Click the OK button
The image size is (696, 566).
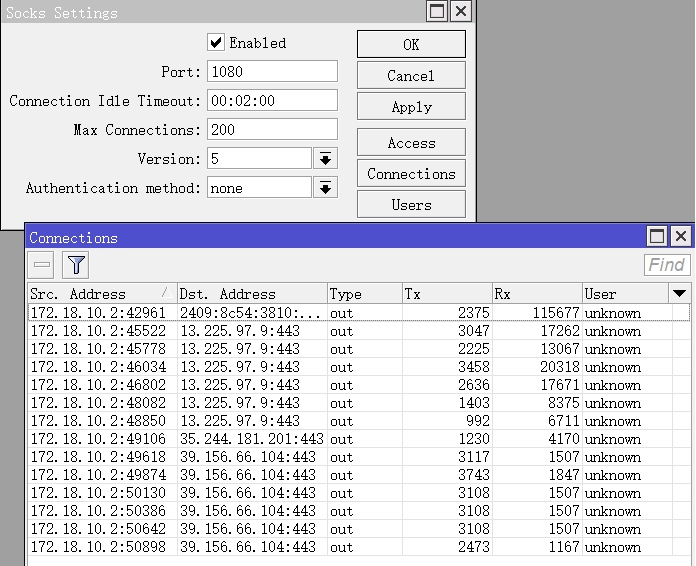tap(411, 45)
